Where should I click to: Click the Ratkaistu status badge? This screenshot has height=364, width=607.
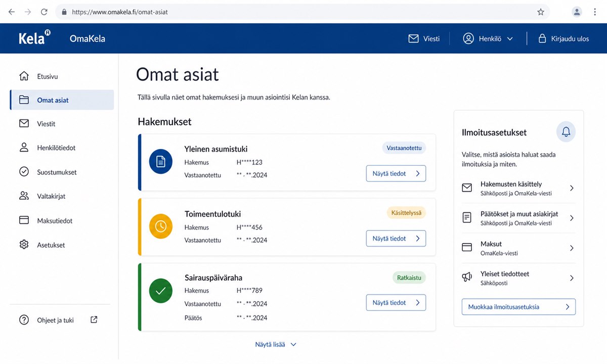(409, 277)
